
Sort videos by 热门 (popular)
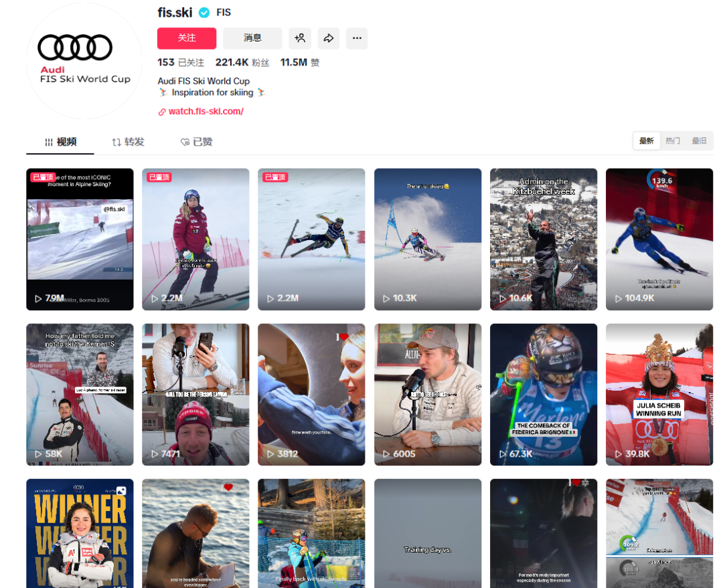[673, 141]
